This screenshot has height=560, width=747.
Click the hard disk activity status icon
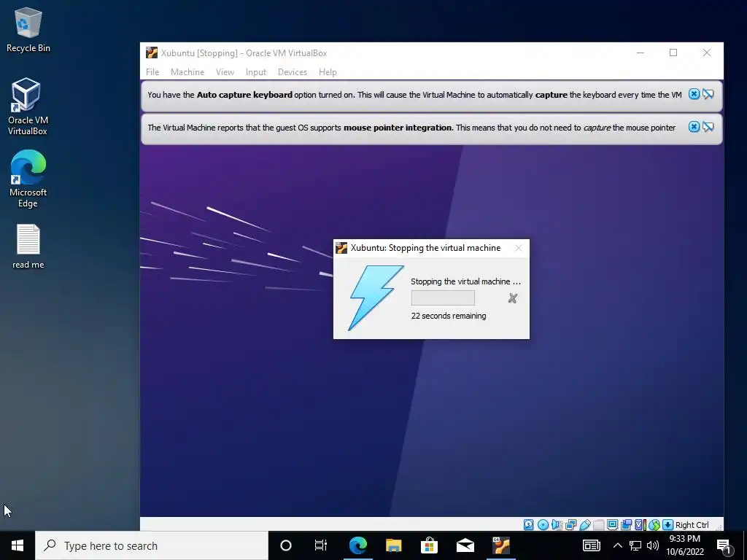pos(529,525)
